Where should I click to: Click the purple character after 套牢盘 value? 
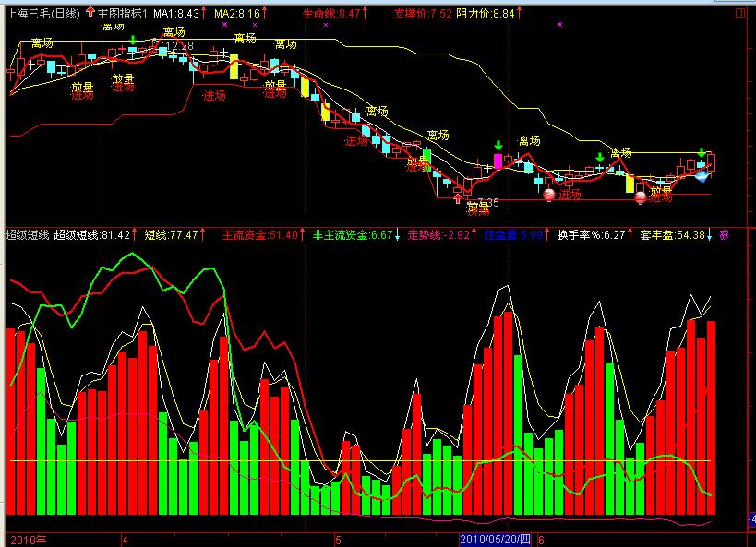(x=725, y=234)
